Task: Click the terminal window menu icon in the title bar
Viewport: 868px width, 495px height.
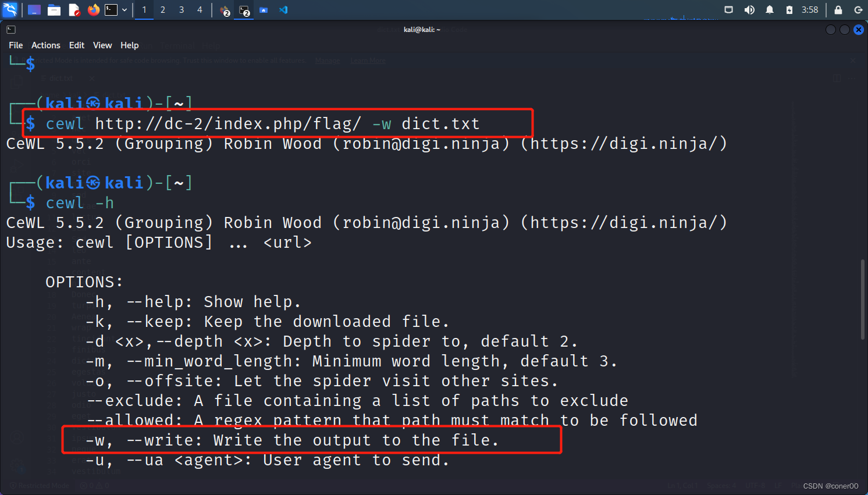Action: 11,30
